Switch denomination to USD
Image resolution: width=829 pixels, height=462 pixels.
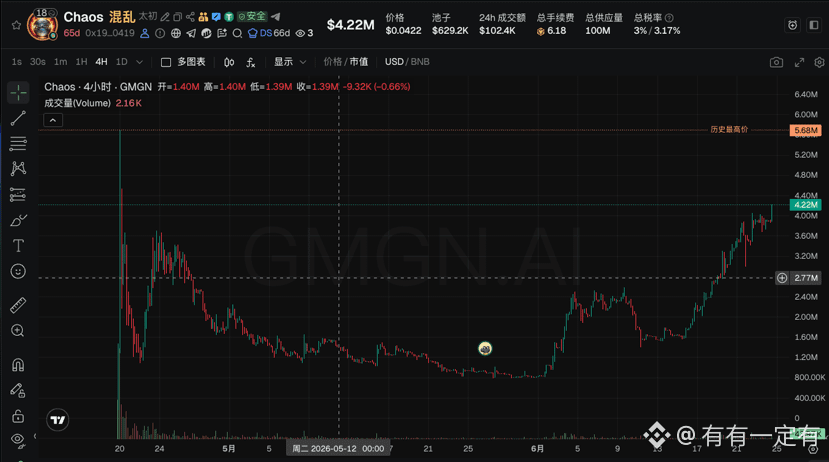click(394, 62)
